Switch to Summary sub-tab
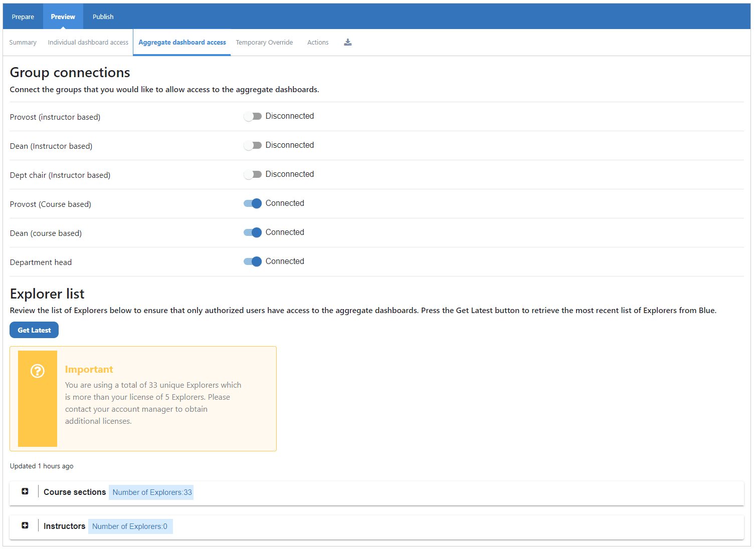Viewport: 756px width, 552px height. coord(23,43)
